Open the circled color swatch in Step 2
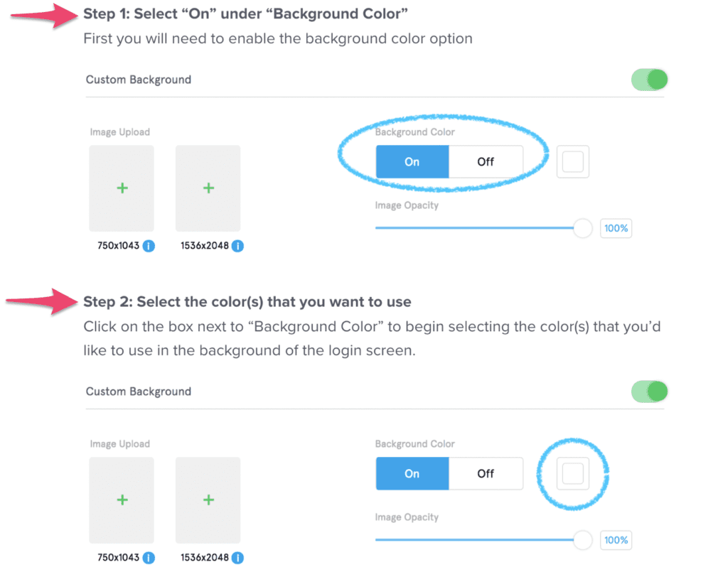This screenshot has height=577, width=728. (573, 473)
